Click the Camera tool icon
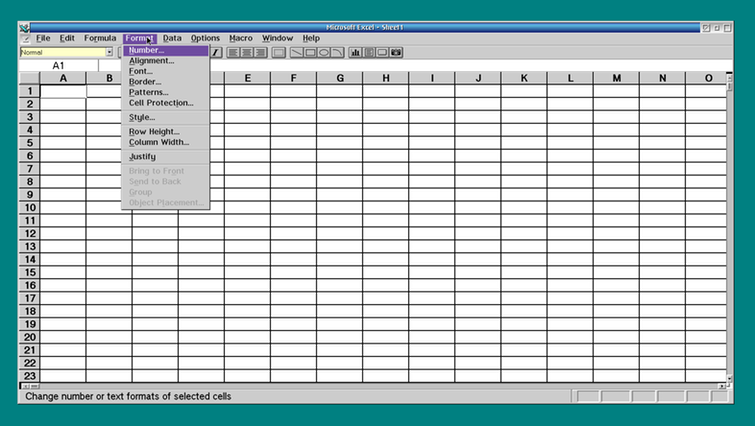 [x=396, y=52]
